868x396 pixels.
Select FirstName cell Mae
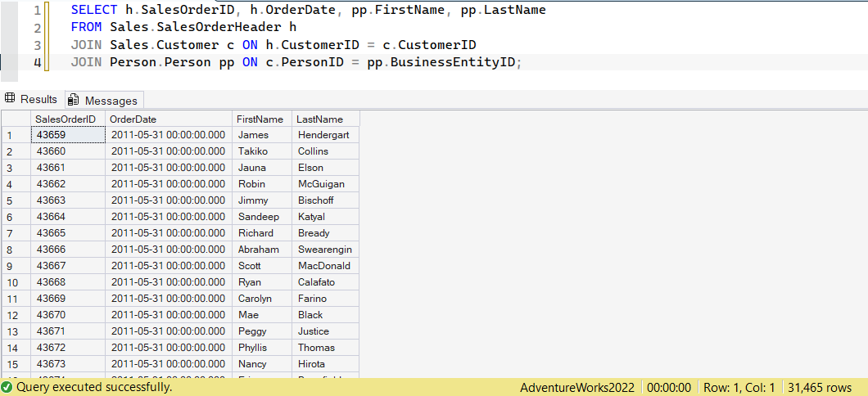[262, 315]
